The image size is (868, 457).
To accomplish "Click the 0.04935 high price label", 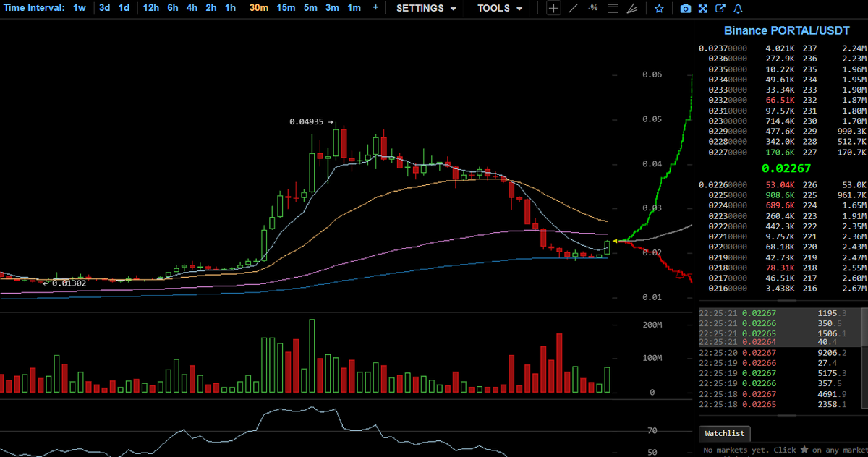I will point(307,122).
